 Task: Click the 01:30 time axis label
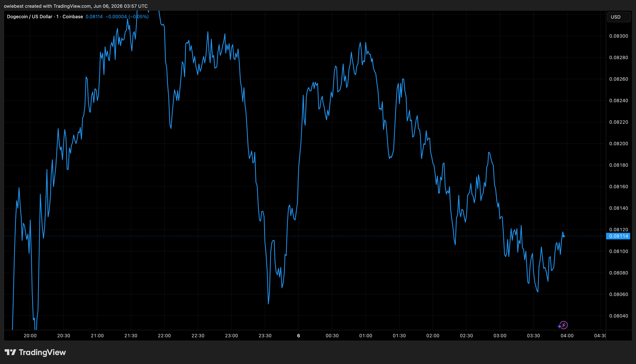coord(399,336)
